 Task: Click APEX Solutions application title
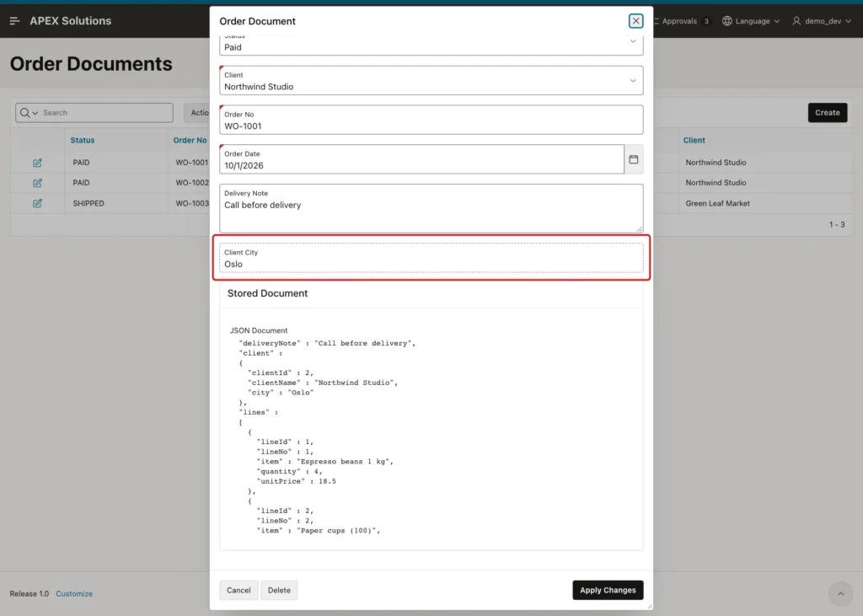point(71,21)
